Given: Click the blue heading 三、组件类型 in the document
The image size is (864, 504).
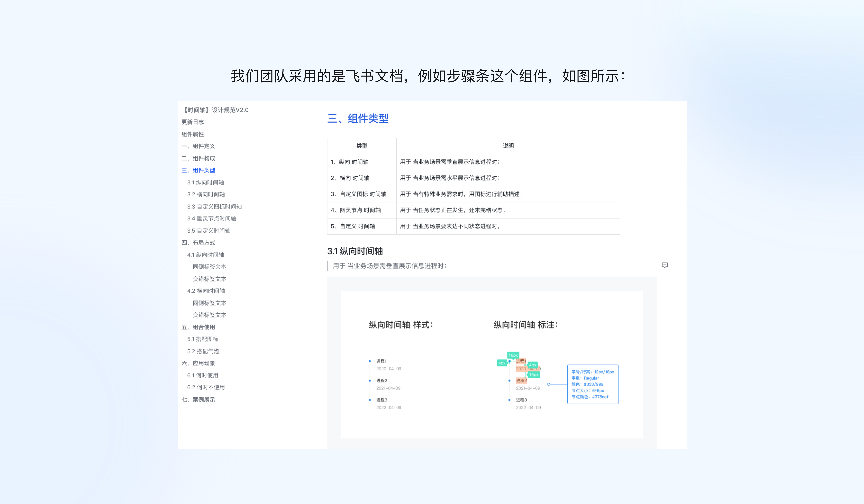Looking at the screenshot, I should (358, 119).
